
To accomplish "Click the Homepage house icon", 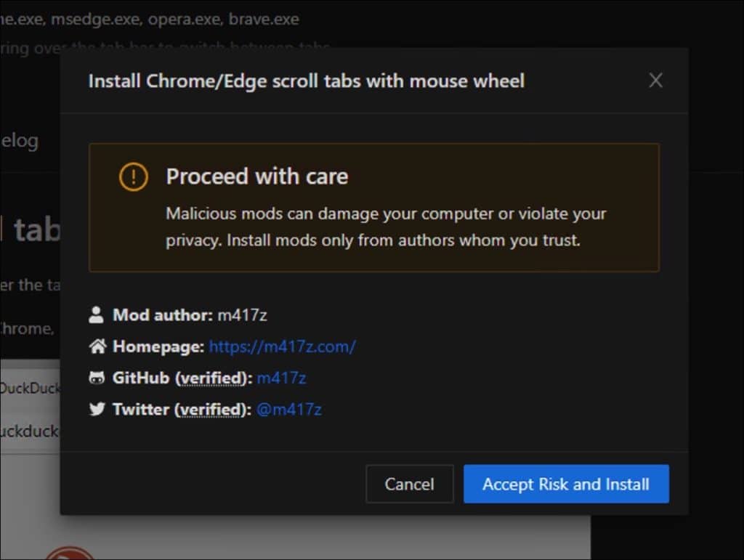I will (x=97, y=346).
